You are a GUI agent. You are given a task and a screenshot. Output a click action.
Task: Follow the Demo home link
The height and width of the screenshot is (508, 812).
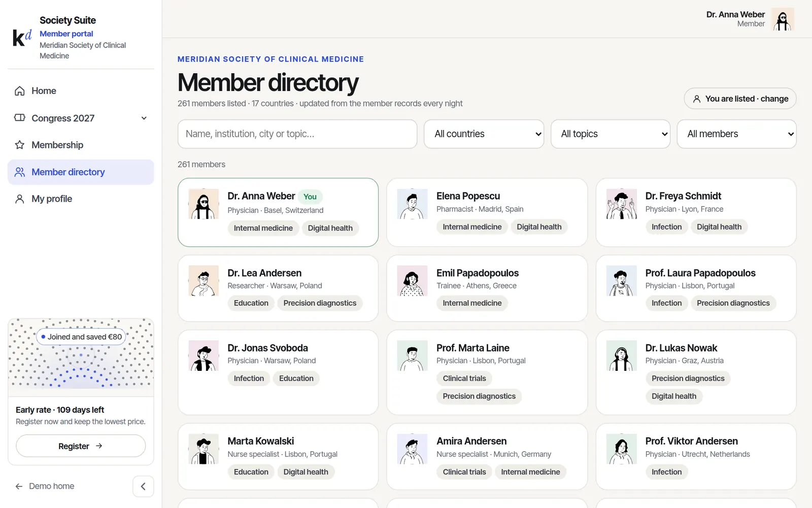pos(45,486)
